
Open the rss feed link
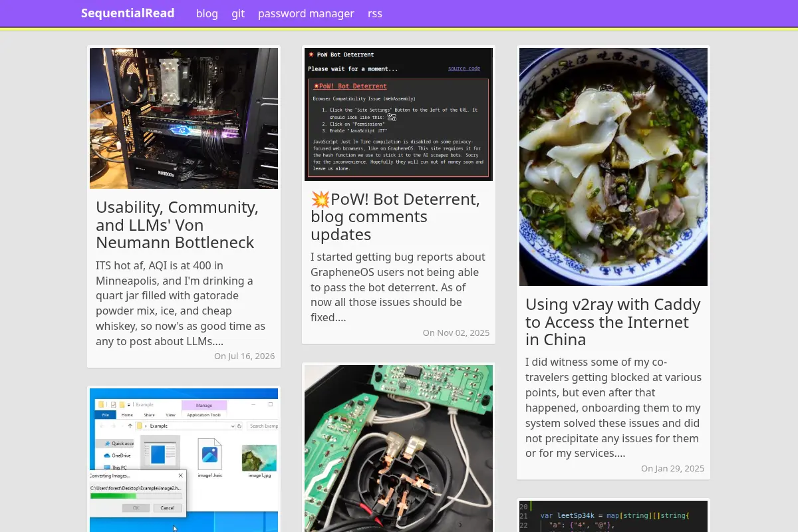[375, 13]
